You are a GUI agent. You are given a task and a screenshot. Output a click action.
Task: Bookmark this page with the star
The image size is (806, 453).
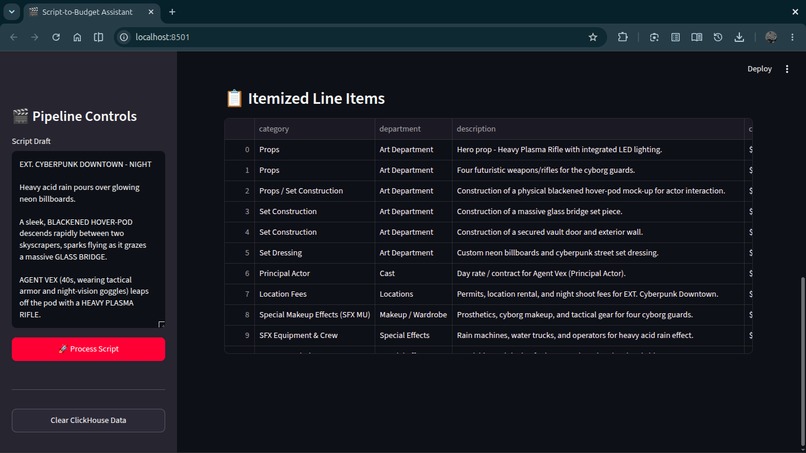593,37
